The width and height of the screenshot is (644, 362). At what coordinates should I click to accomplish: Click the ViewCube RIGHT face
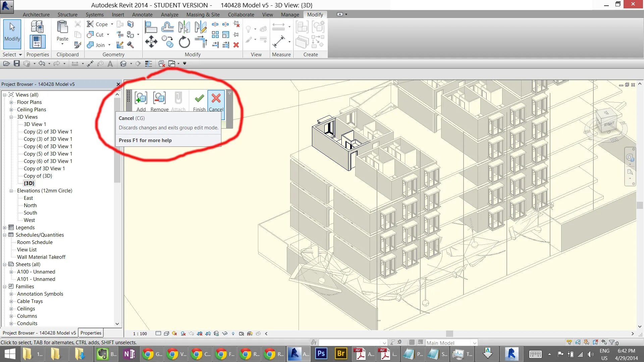click(x=609, y=124)
